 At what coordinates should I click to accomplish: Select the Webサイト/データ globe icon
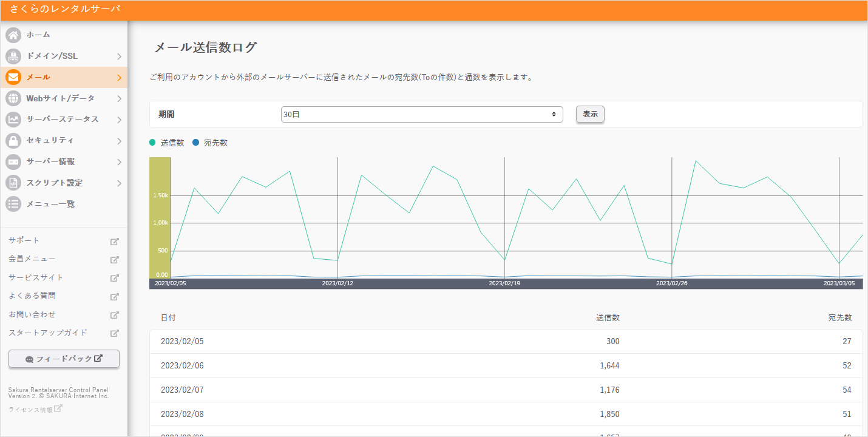tap(13, 98)
